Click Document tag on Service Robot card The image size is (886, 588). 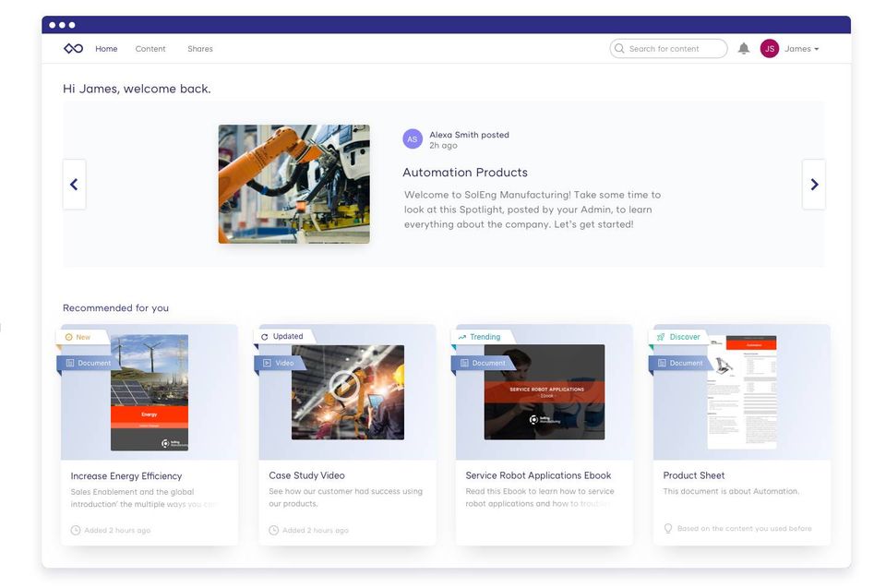pos(483,363)
